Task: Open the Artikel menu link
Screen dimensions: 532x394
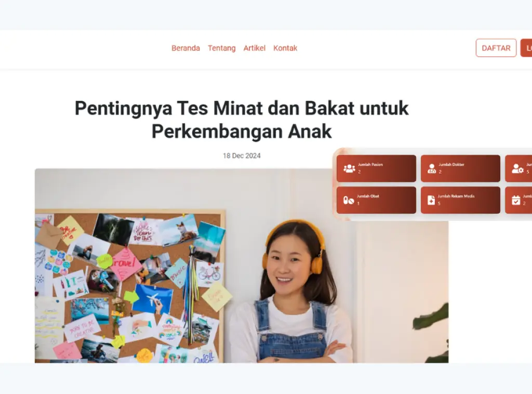Action: coord(255,48)
